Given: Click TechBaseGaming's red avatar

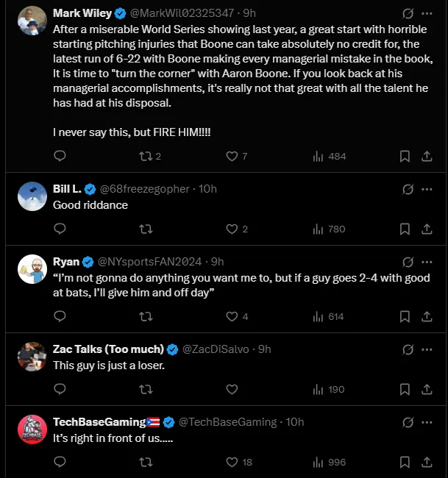Looking at the screenshot, I should point(32,429).
